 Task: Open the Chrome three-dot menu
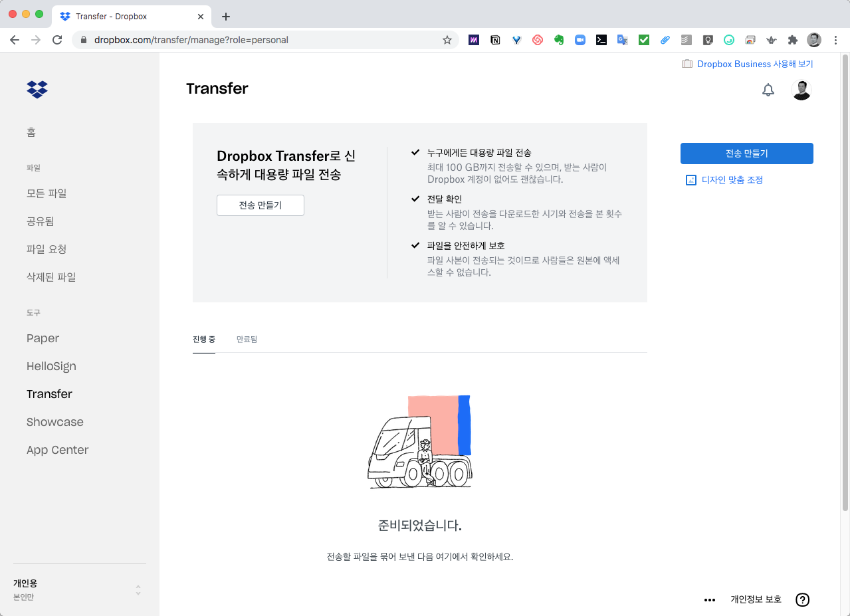click(x=835, y=40)
